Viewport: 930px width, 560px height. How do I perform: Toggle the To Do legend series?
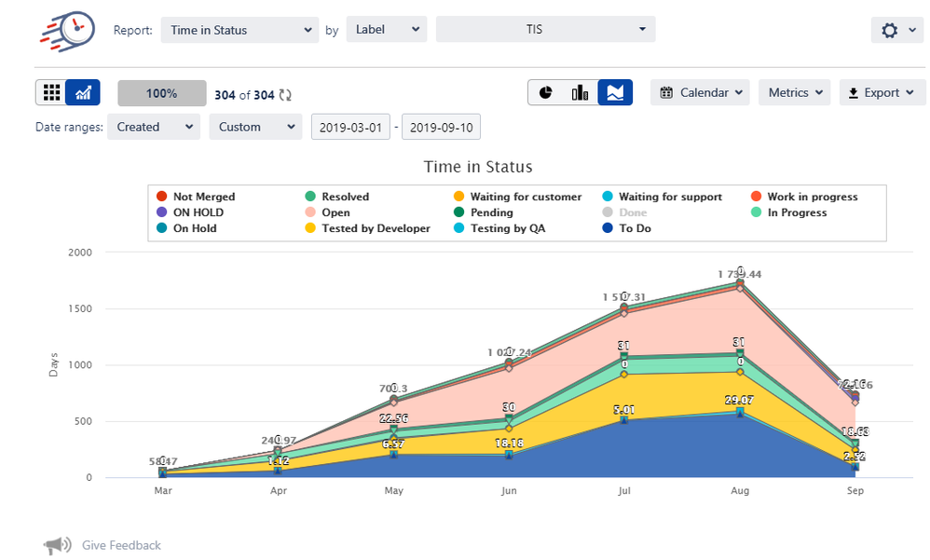626,228
